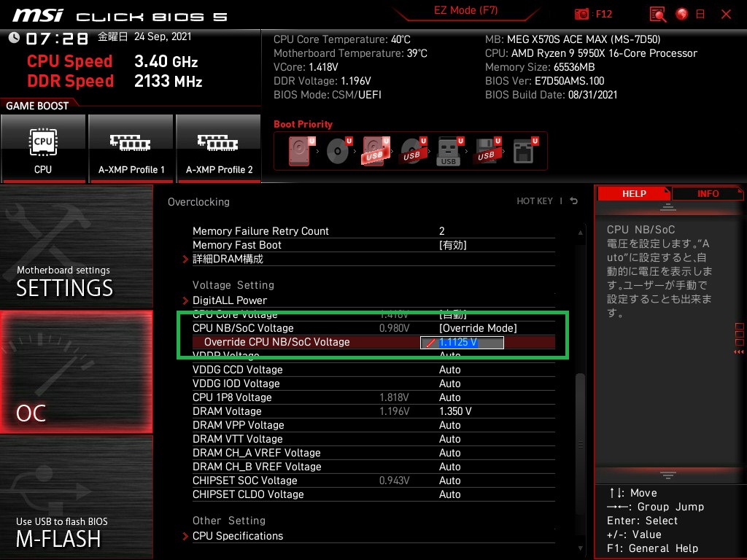Select the VDDG CCD Voltage Auto setting
Image resolution: width=747 pixels, height=560 pixels.
pyautogui.click(x=449, y=370)
